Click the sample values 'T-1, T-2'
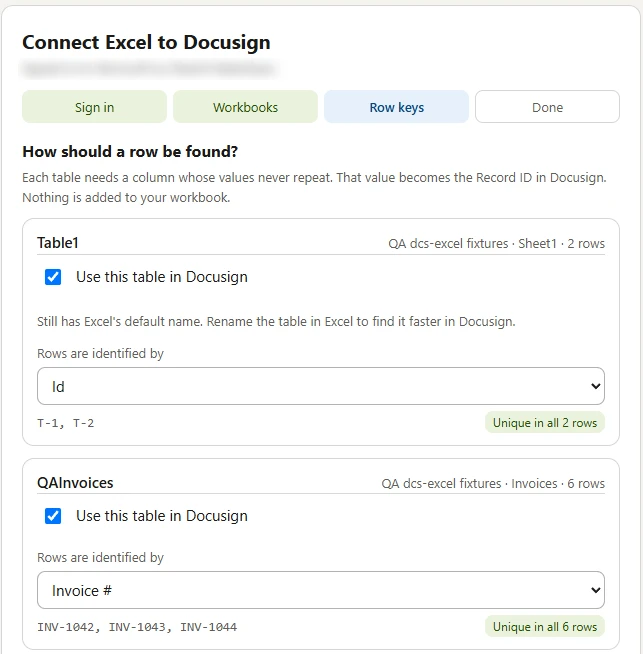Screen dimensions: 643x654 pyautogui.click(x=65, y=423)
